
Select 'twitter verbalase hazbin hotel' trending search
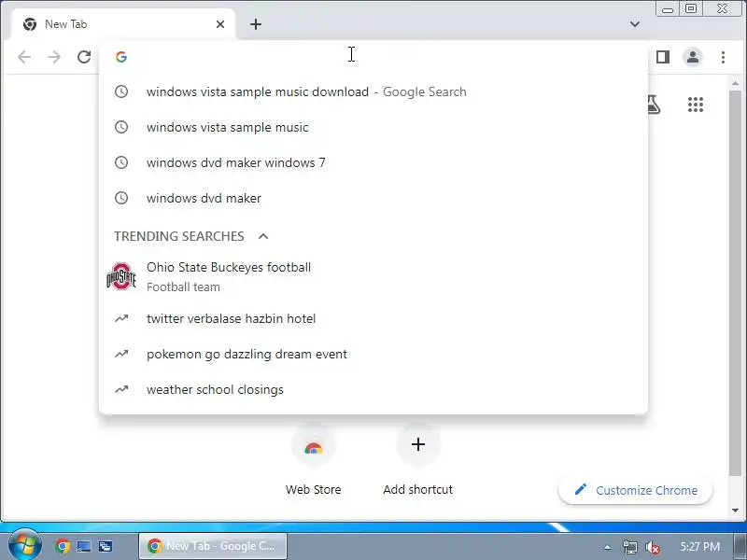click(x=373, y=318)
